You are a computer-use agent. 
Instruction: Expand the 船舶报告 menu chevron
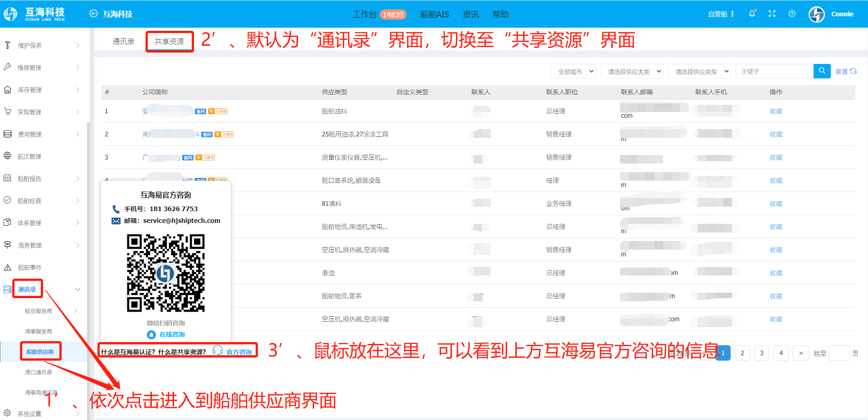pos(78,179)
